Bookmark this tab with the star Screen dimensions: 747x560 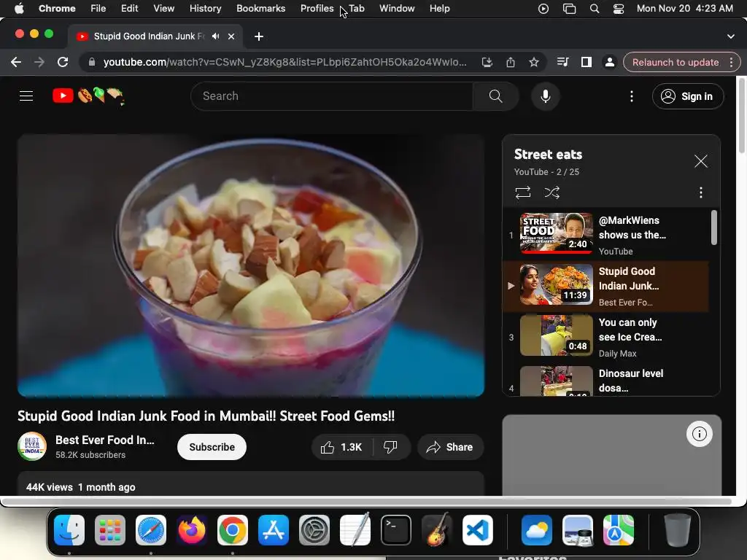click(x=533, y=63)
